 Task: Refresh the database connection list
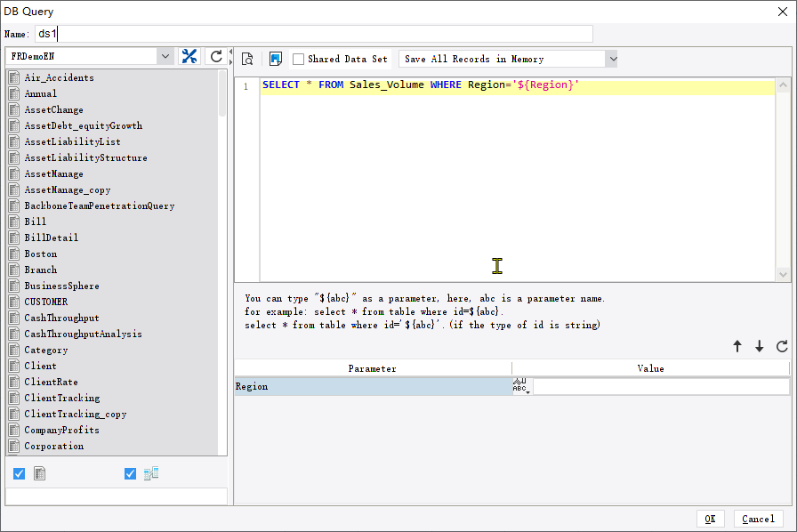[x=215, y=55]
